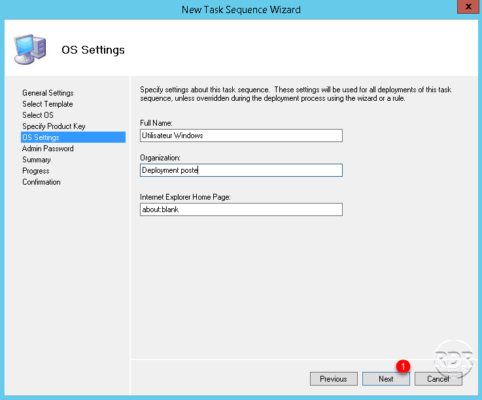Viewport: 482px width, 400px height.
Task: Click the Internet Explorer Home Page field
Action: point(241,210)
